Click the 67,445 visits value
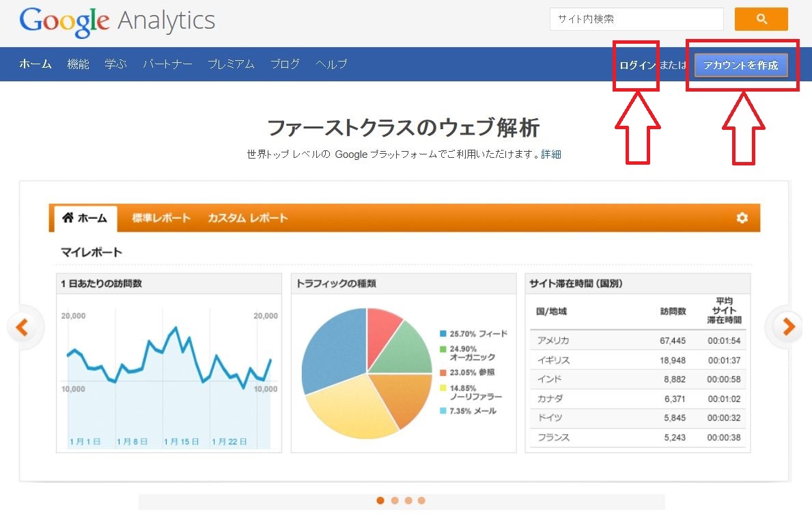Viewport: 812px width, 514px height. (x=673, y=340)
